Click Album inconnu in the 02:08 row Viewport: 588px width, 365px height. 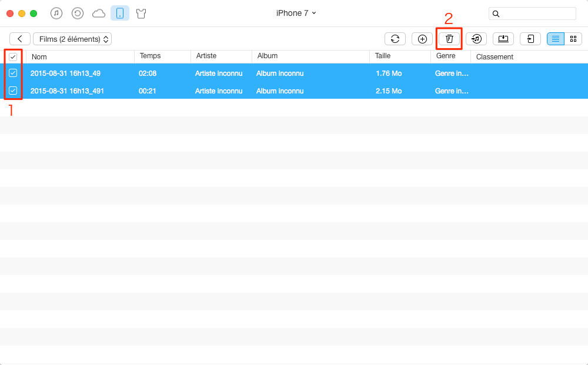tap(280, 73)
